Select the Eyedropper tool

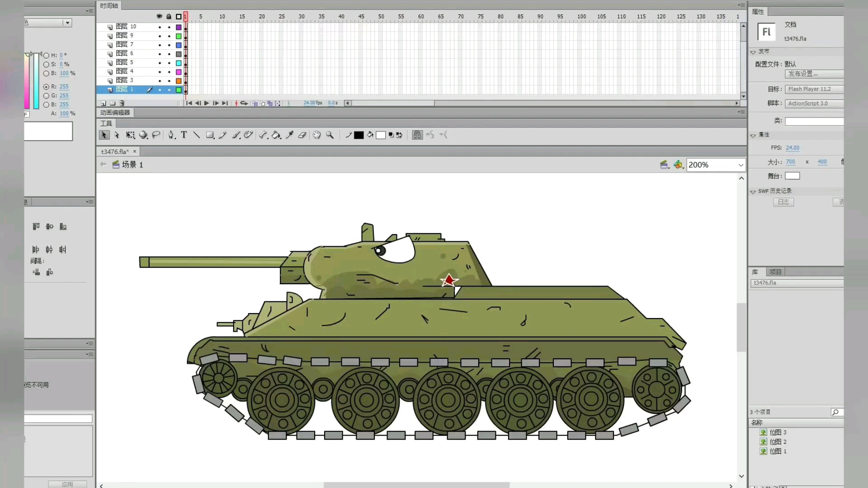289,135
